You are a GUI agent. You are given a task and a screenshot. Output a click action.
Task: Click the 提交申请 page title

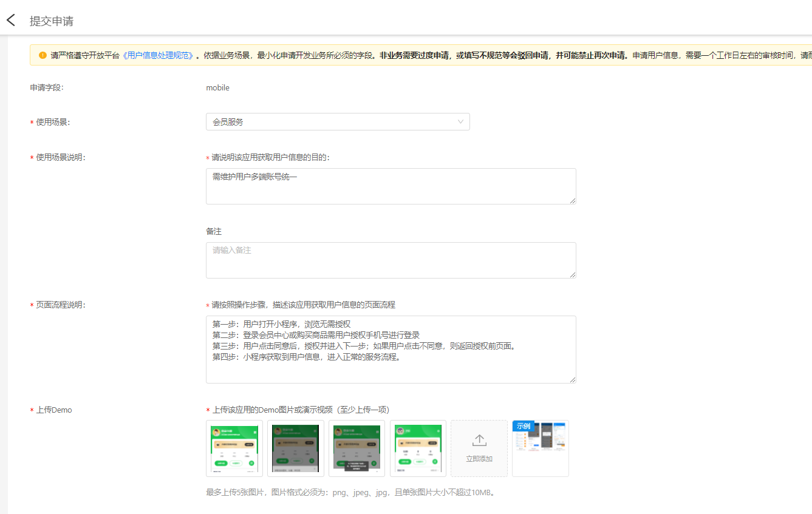52,21
